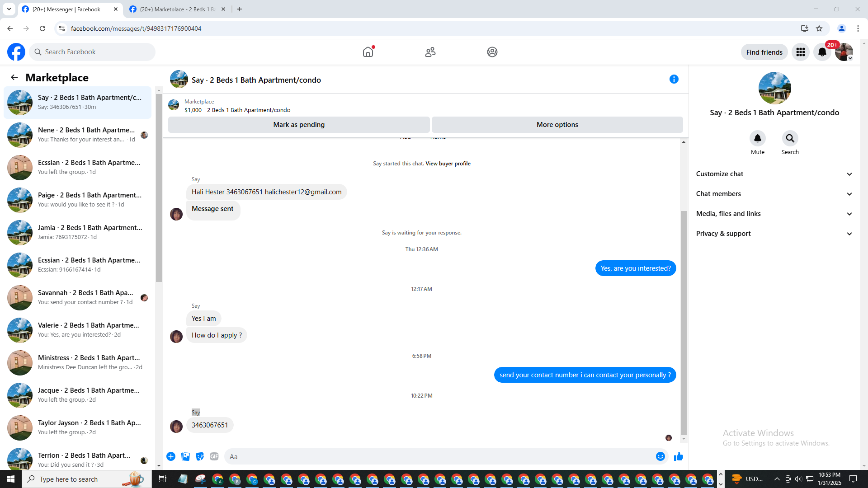The image size is (868, 488).
Task: Open Task View on taskbar
Action: [x=163, y=479]
